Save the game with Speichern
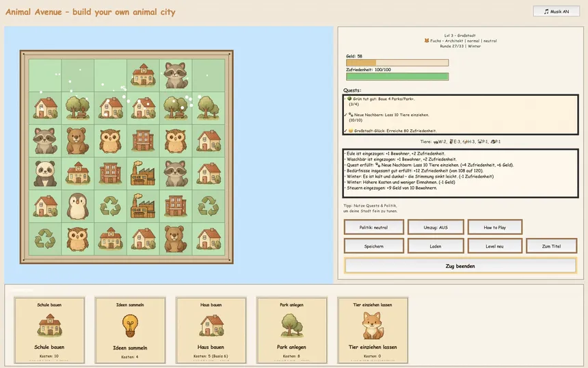Viewport: 588px width, 368px height. coord(373,246)
